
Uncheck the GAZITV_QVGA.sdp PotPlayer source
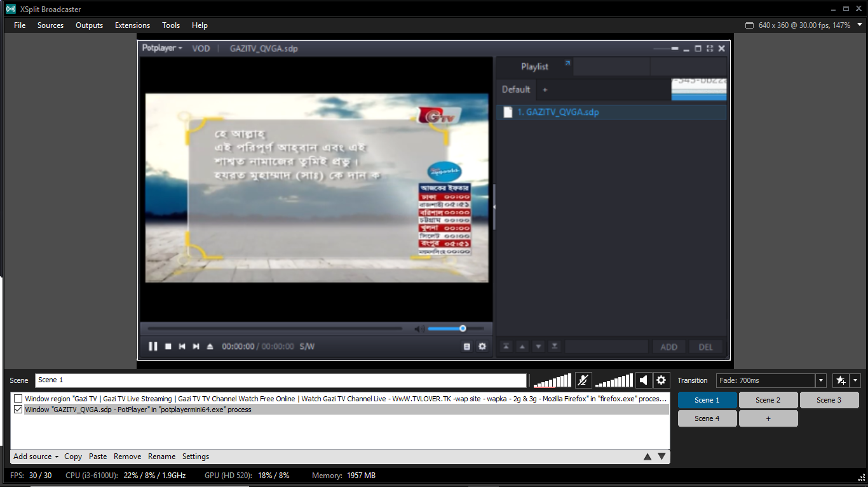18,410
